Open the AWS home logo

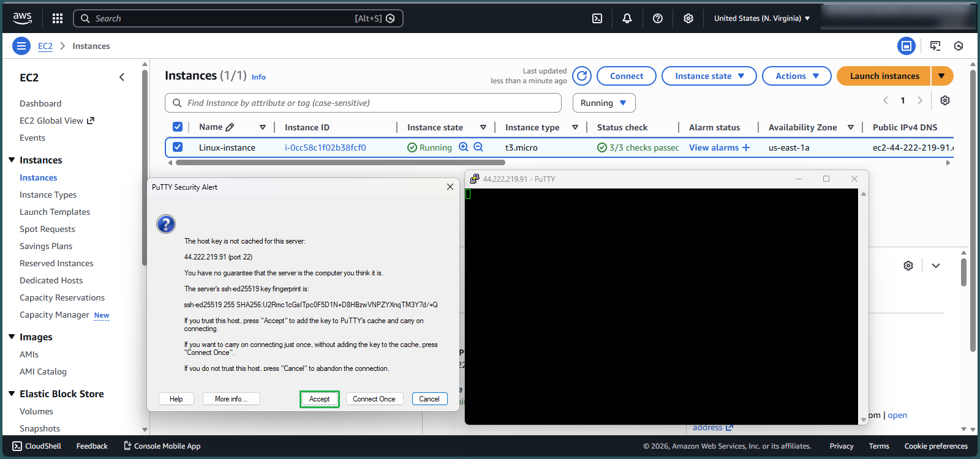coord(22,18)
